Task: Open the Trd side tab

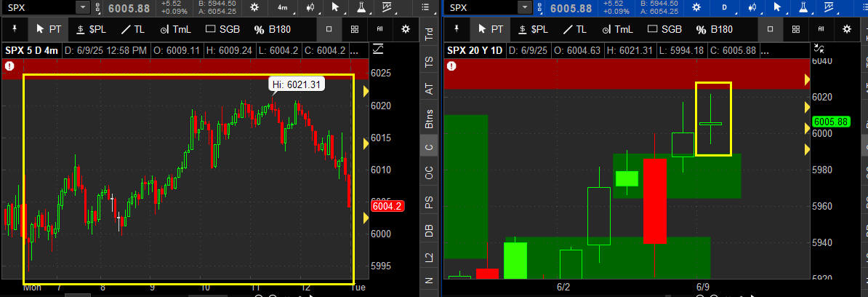Action: click(429, 34)
